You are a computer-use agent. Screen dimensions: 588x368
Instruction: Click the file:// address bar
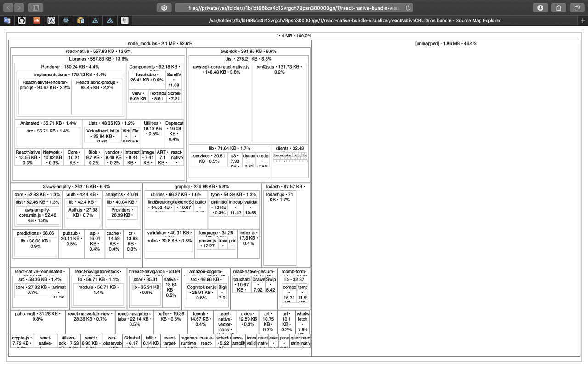pos(294,7)
